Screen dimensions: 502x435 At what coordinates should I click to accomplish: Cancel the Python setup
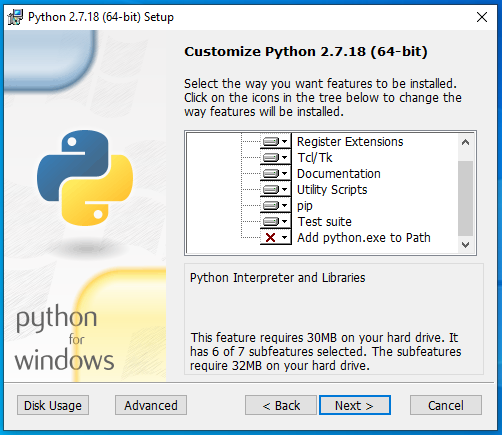446,405
